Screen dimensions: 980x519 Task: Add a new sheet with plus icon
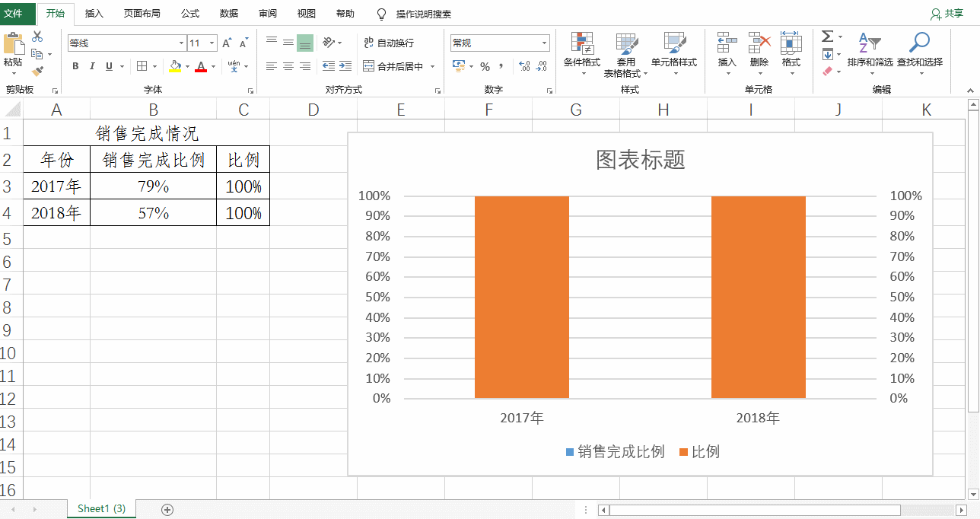tap(168, 509)
